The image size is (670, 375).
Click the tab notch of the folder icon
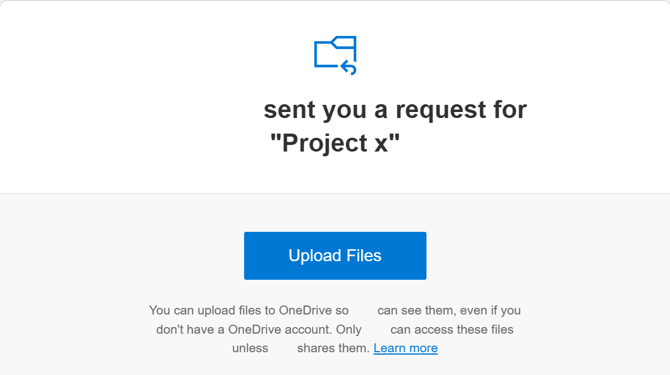click(x=344, y=42)
